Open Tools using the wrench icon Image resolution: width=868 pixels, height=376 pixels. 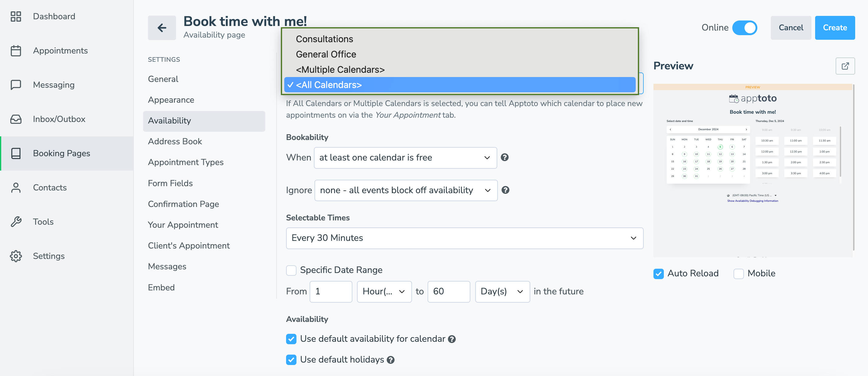click(16, 222)
